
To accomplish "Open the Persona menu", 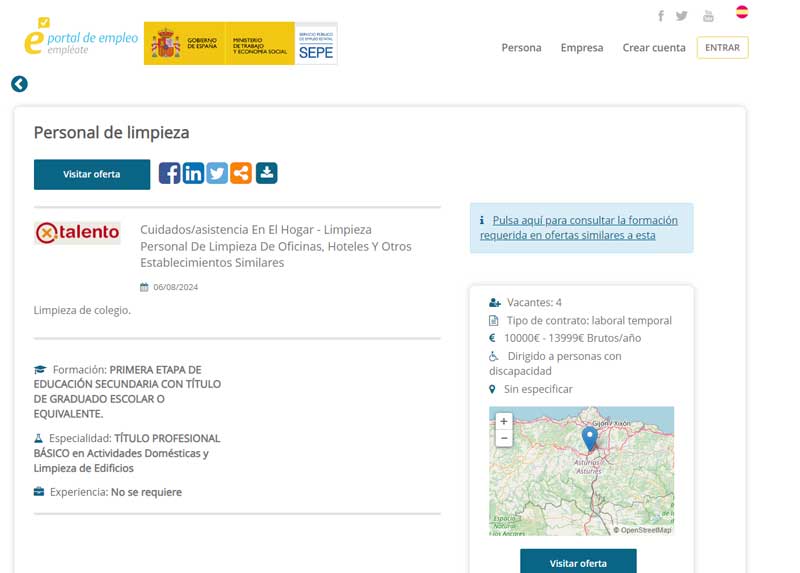I will click(x=521, y=48).
